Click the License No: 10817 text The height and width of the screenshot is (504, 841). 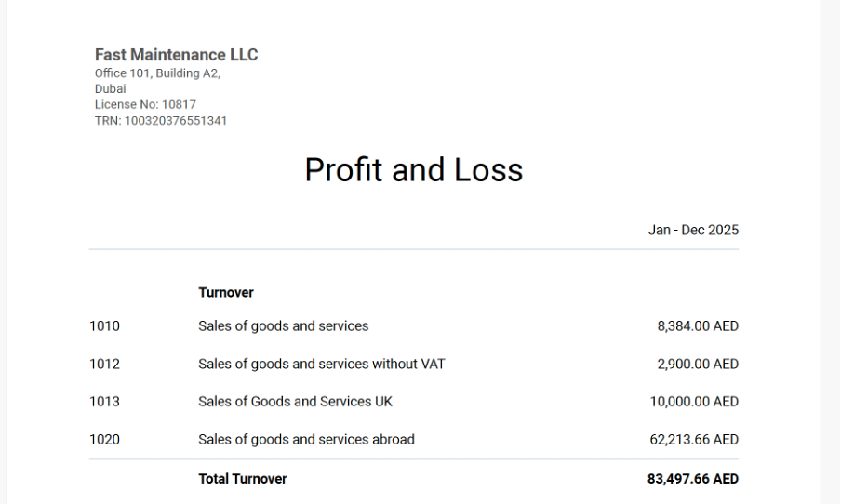145,105
